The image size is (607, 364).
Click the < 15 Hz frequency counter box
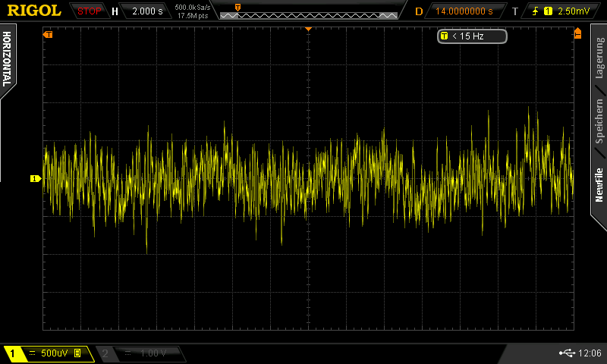472,36
